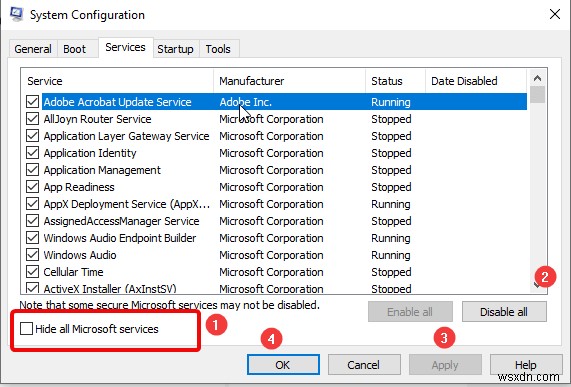
Task: Select AppX Deployment Service row name
Action: (127, 204)
